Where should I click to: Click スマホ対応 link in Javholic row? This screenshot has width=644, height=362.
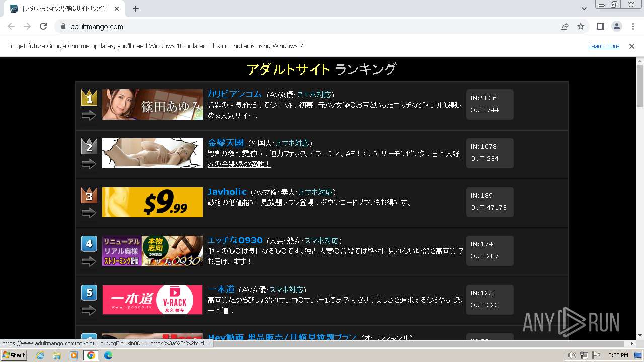315,192
